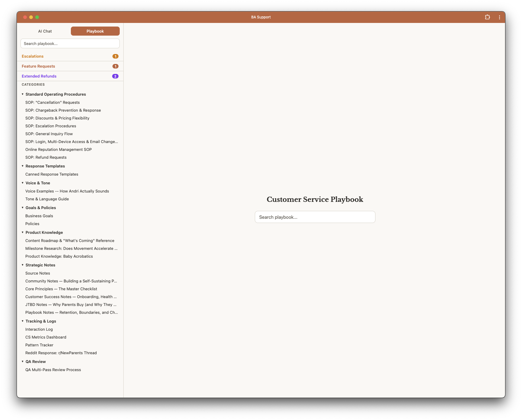Open the three-dot more options menu
522x420 pixels.
(x=499, y=17)
